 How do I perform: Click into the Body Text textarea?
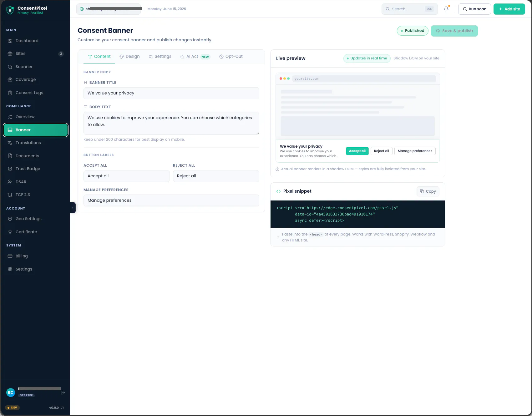[171, 123]
